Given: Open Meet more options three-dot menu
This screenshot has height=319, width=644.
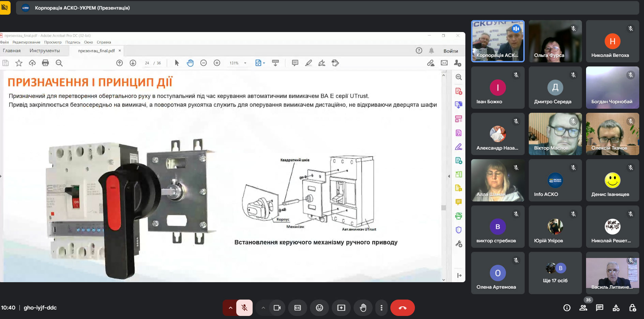Looking at the screenshot, I should (381, 308).
